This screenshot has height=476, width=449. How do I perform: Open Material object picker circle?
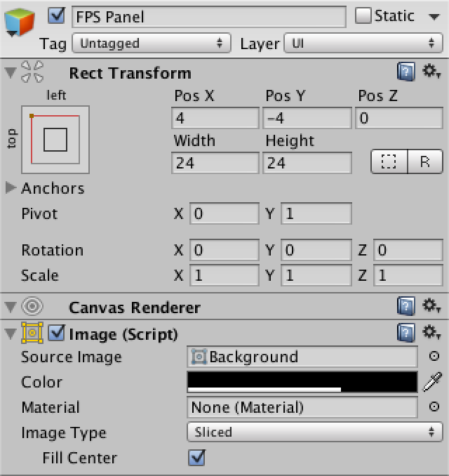pos(434,407)
